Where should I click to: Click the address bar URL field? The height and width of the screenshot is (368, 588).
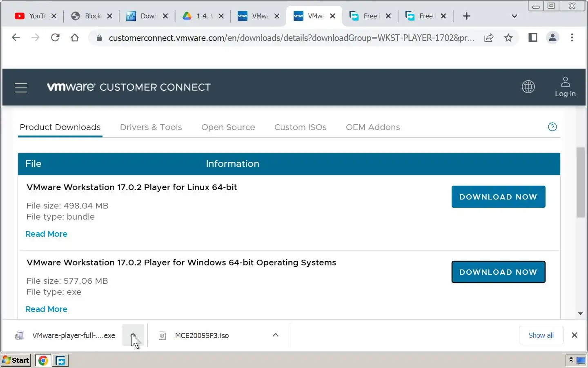[291, 38]
